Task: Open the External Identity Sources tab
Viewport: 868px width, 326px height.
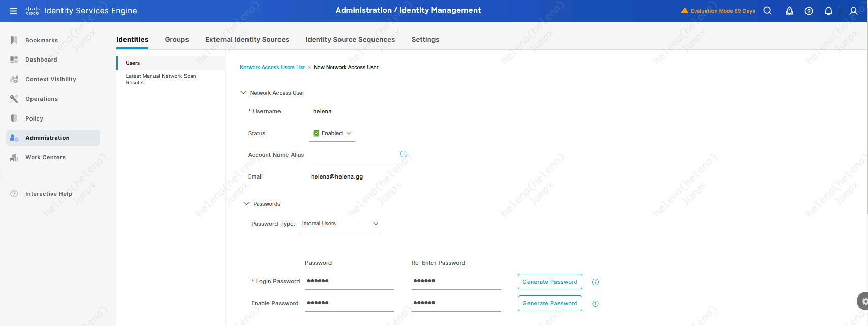Action: [x=247, y=39]
